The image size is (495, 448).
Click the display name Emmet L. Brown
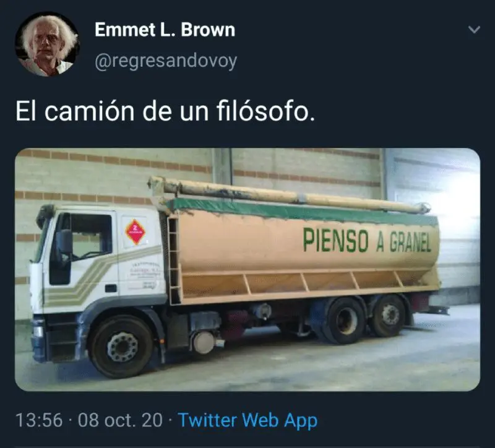165,30
